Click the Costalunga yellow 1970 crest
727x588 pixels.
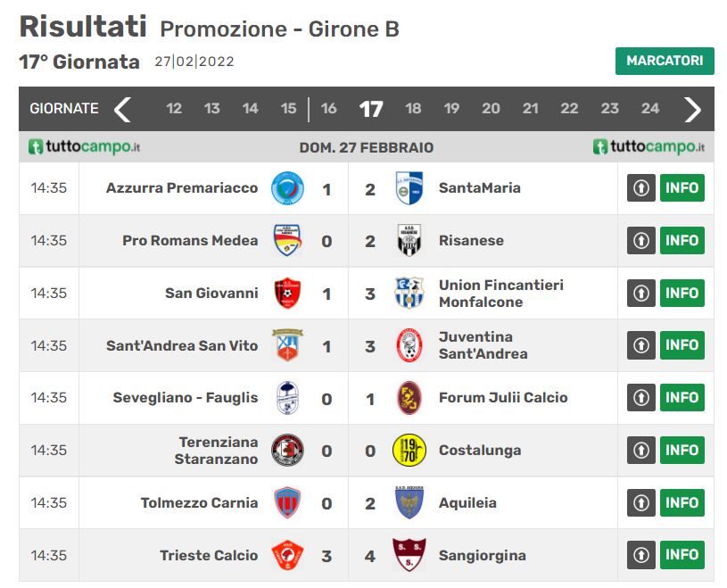(x=409, y=451)
